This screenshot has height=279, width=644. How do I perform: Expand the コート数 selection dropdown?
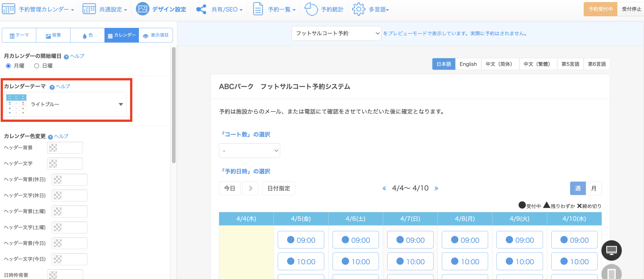pos(249,151)
